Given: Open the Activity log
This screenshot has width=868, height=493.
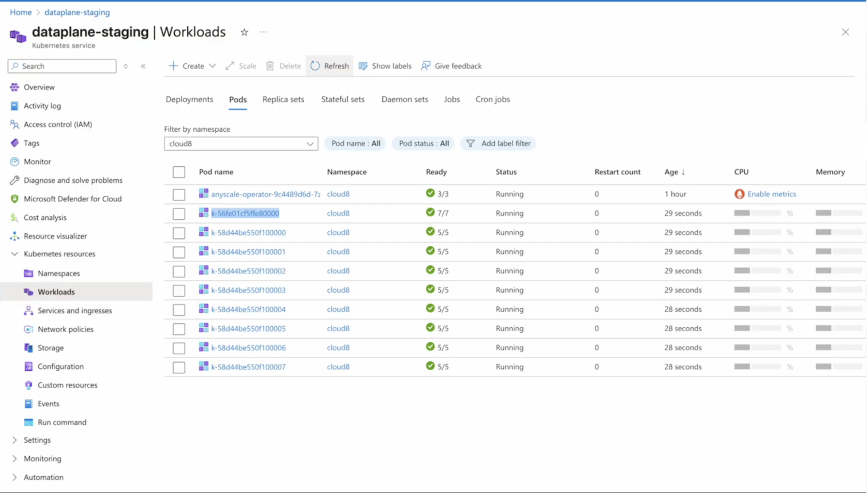Looking at the screenshot, I should coord(42,105).
